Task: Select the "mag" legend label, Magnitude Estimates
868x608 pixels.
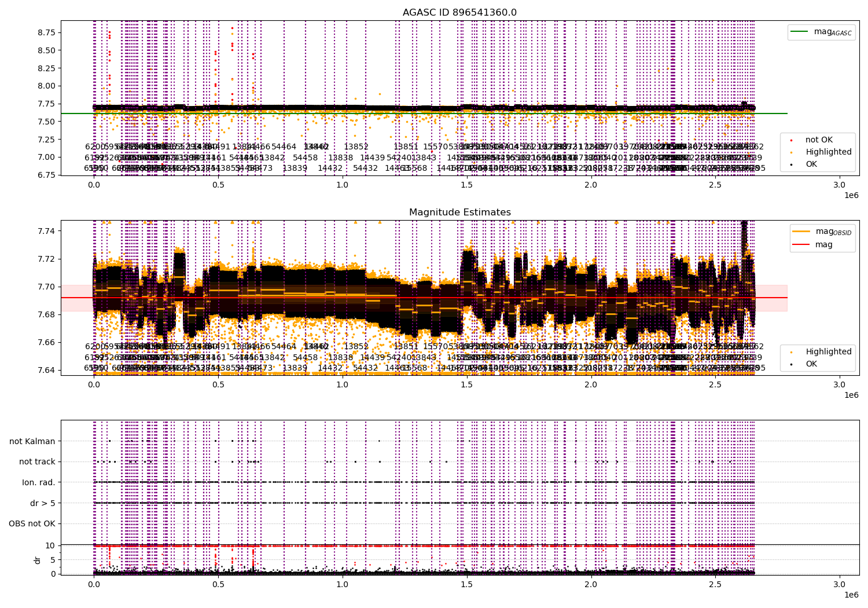Action: coord(824,244)
